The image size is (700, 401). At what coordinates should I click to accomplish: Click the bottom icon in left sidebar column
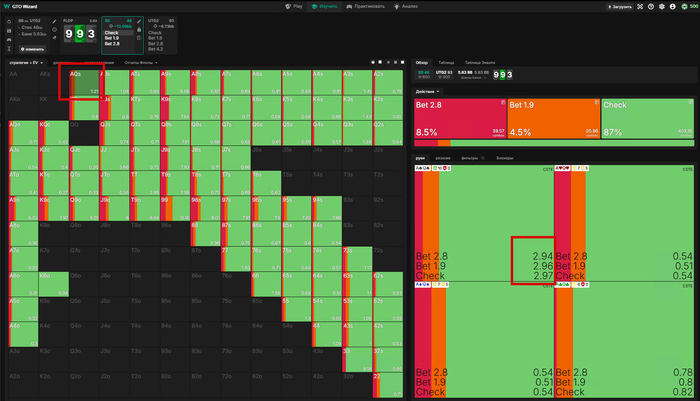pos(9,49)
